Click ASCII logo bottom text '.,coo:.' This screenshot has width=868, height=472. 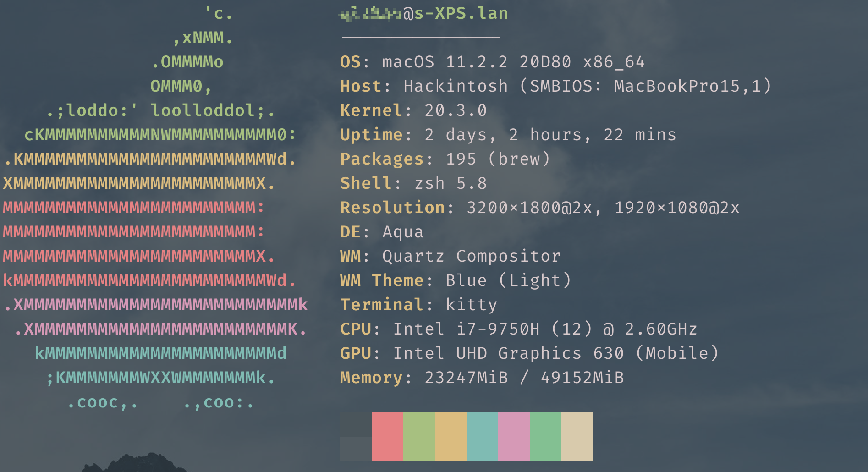tap(218, 402)
